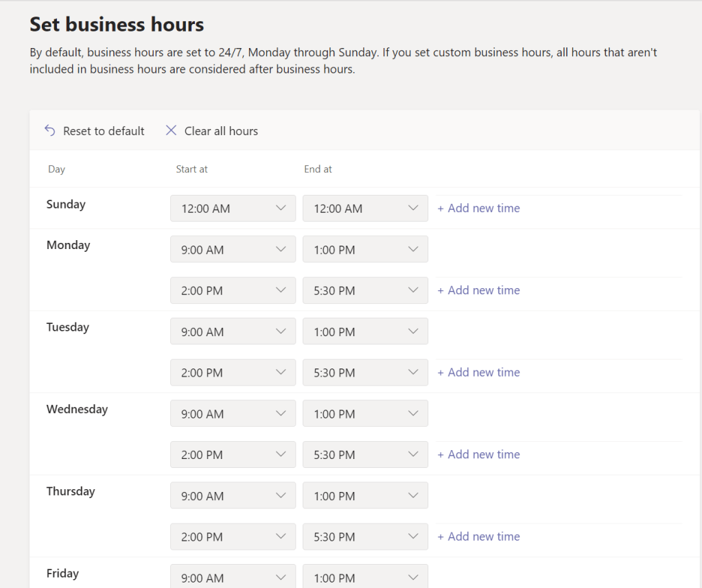The height and width of the screenshot is (588, 702).
Task: Open Friday 9:00 AM start dropdown
Action: click(x=233, y=577)
